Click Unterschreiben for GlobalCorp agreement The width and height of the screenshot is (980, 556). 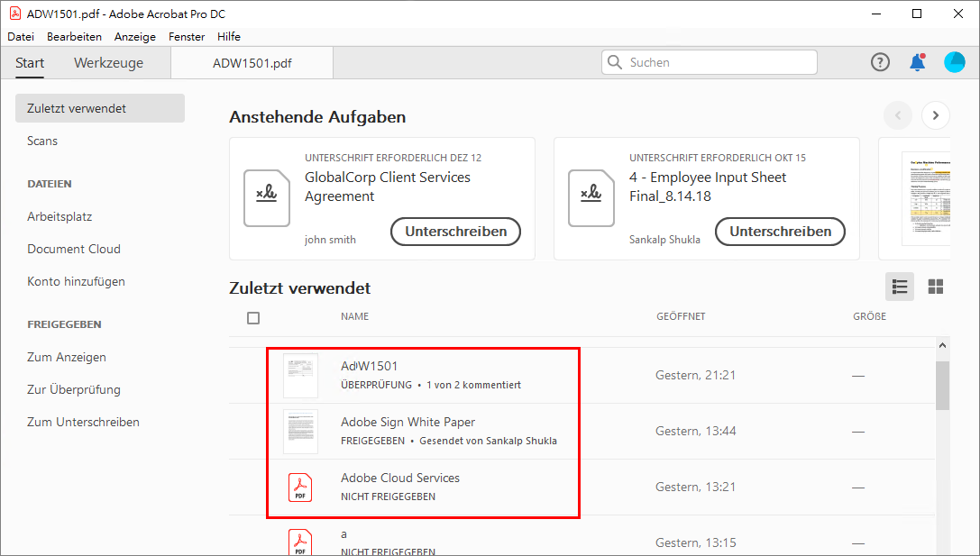(455, 232)
